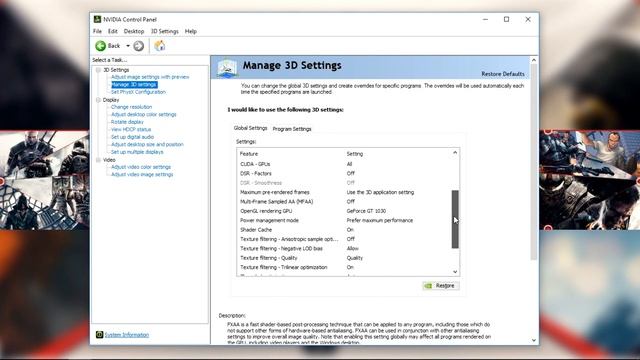Switch to the Global Settings tab

coord(250,128)
